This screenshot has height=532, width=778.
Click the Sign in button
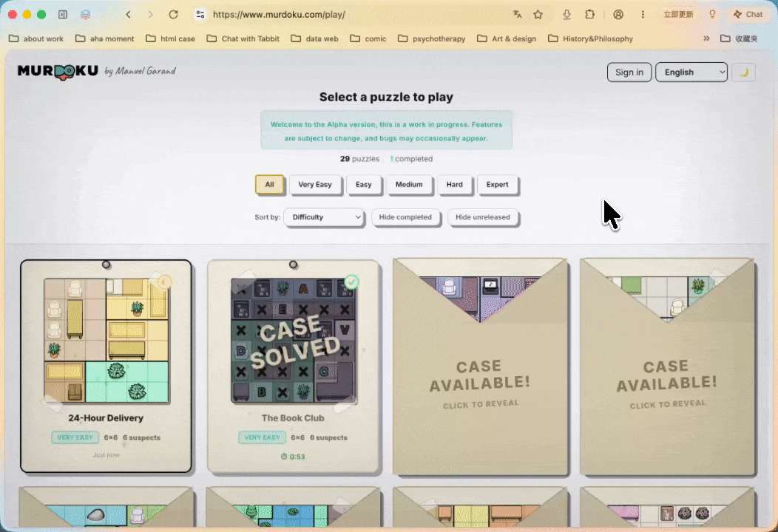click(x=629, y=72)
